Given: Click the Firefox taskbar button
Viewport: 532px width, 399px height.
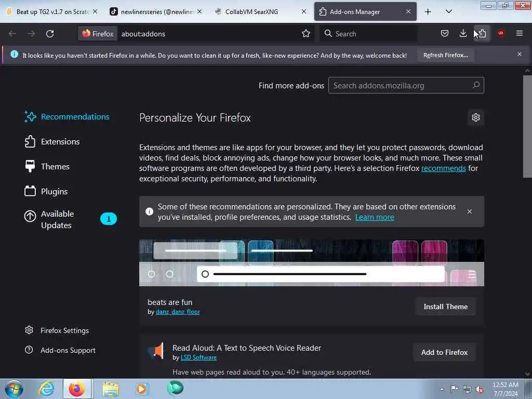Looking at the screenshot, I should 77,389.
